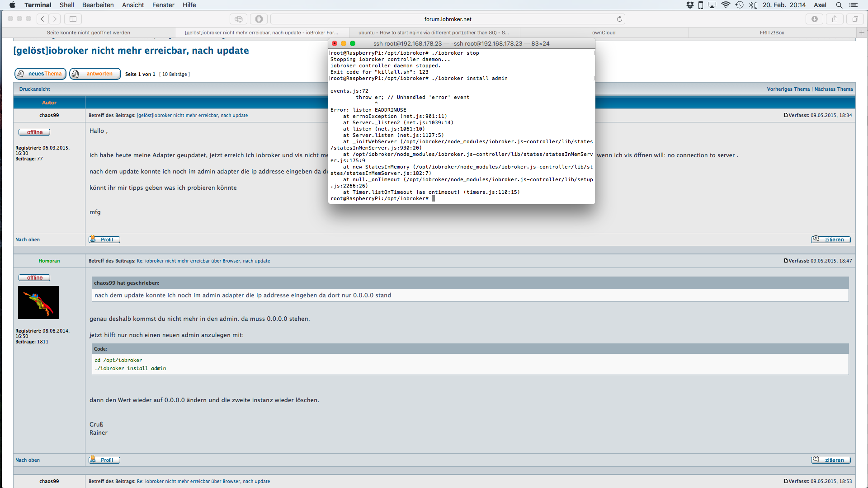
Task: Reload page with the refresh icon
Action: click(x=619, y=19)
